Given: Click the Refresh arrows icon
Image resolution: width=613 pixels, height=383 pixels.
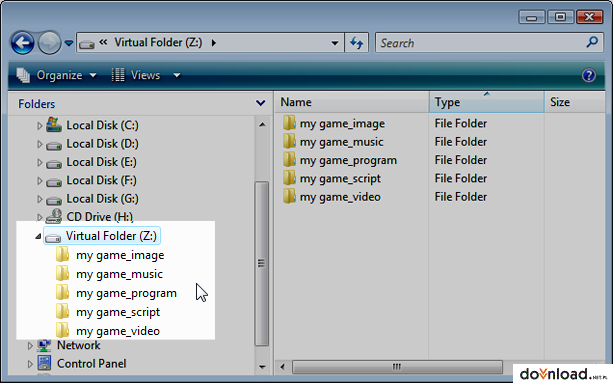Looking at the screenshot, I should [x=357, y=43].
